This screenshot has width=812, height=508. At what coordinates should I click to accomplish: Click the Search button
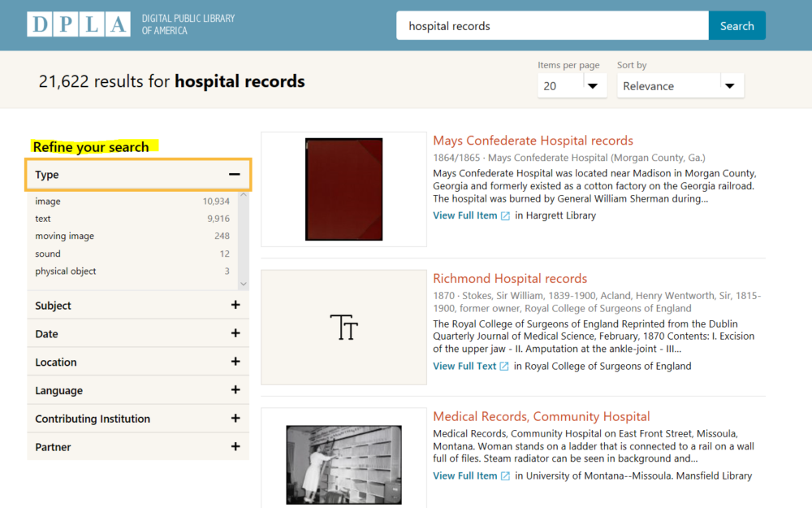(736, 25)
